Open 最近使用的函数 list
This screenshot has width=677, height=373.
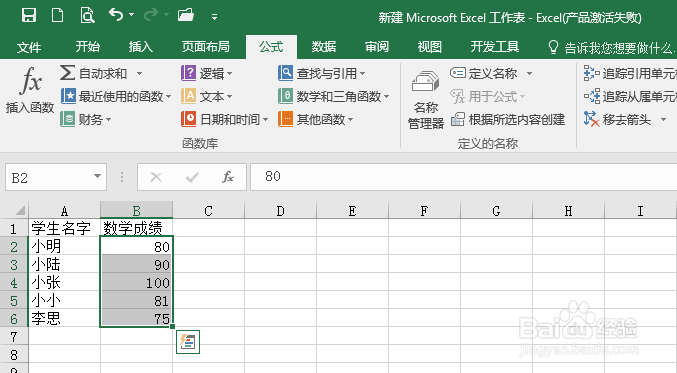pos(116,96)
